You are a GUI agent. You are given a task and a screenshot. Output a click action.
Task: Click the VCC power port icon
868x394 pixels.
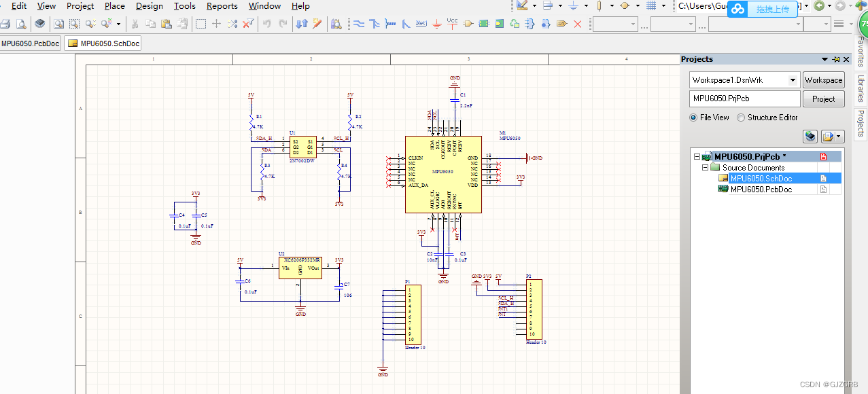tap(453, 23)
